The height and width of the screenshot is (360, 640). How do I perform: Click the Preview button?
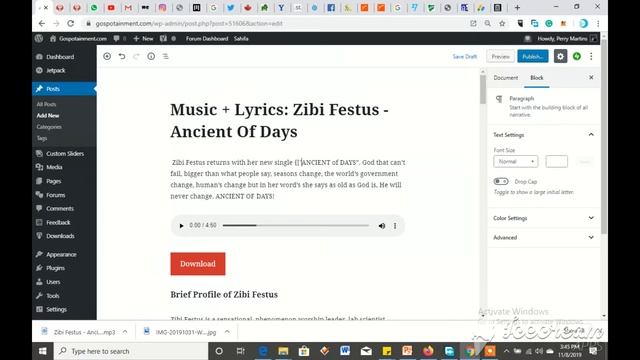(x=500, y=56)
